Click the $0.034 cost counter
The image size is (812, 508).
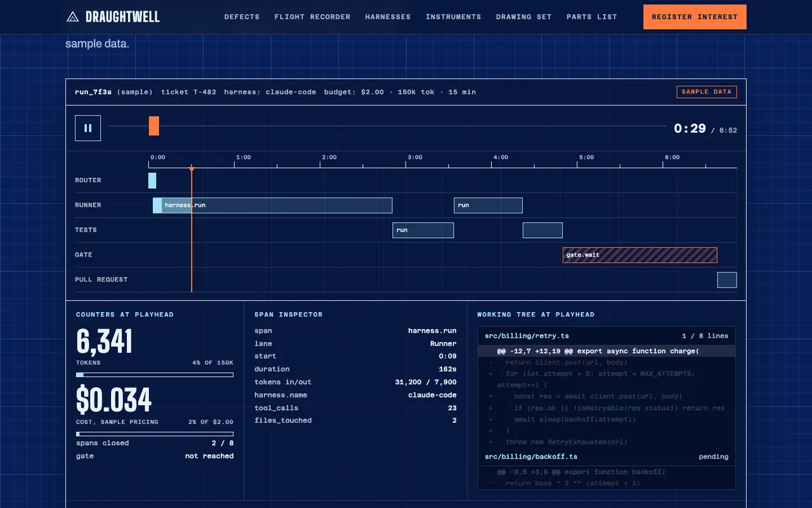(114, 400)
